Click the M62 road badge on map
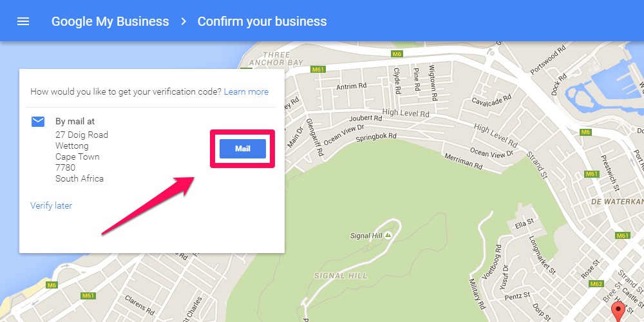The height and width of the screenshot is (322, 644). point(596,284)
